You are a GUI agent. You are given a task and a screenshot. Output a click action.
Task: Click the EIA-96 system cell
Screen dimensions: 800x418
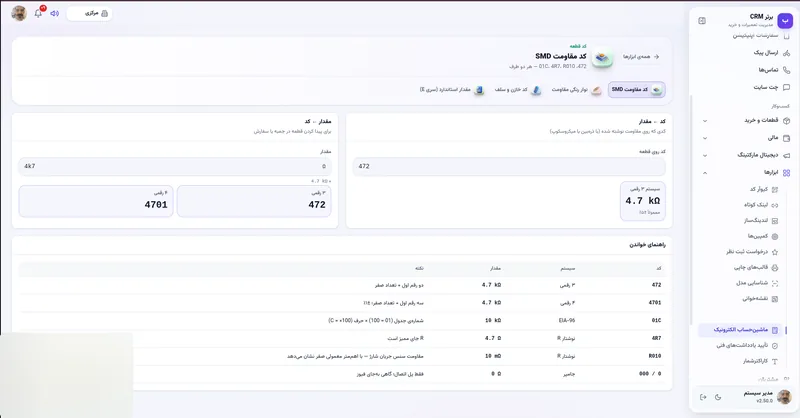[x=566, y=321]
